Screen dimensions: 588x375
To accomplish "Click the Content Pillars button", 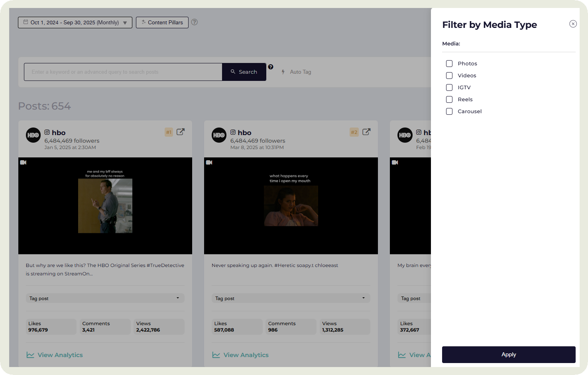I will tap(162, 23).
